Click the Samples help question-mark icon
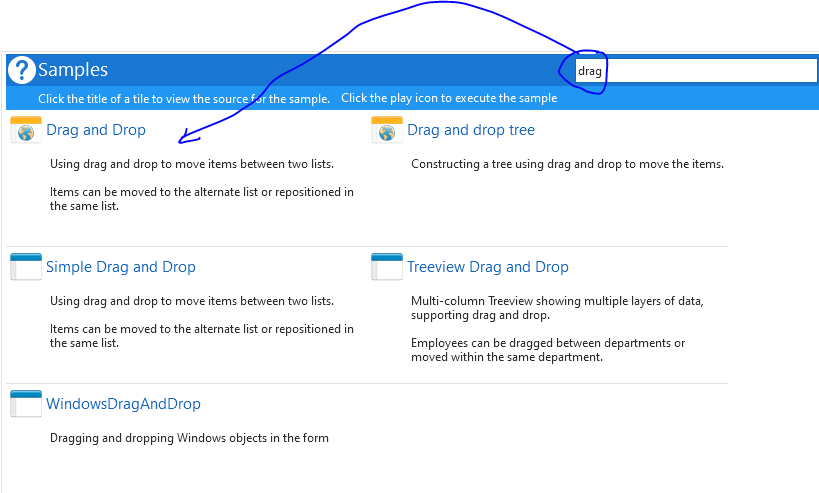 (x=22, y=69)
